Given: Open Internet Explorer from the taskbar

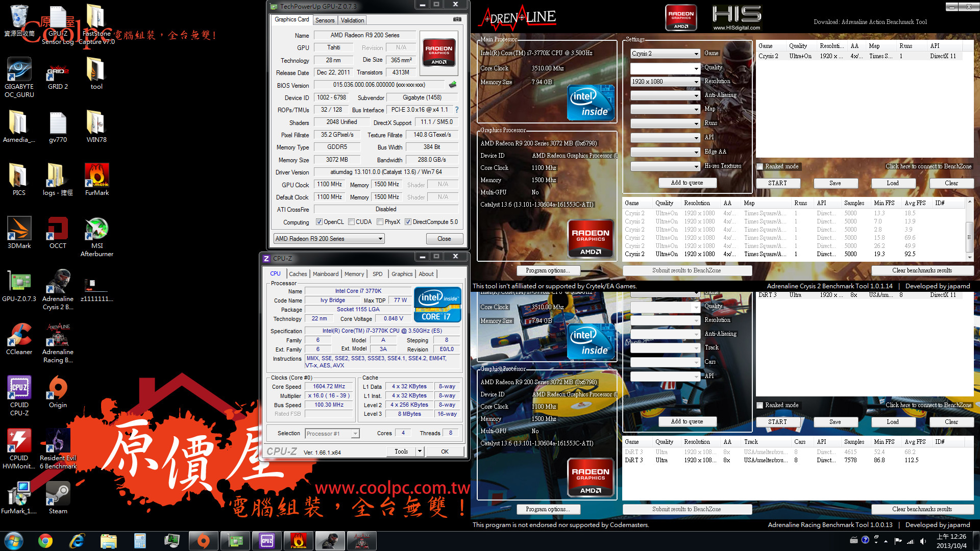Looking at the screenshot, I should pos(77,541).
